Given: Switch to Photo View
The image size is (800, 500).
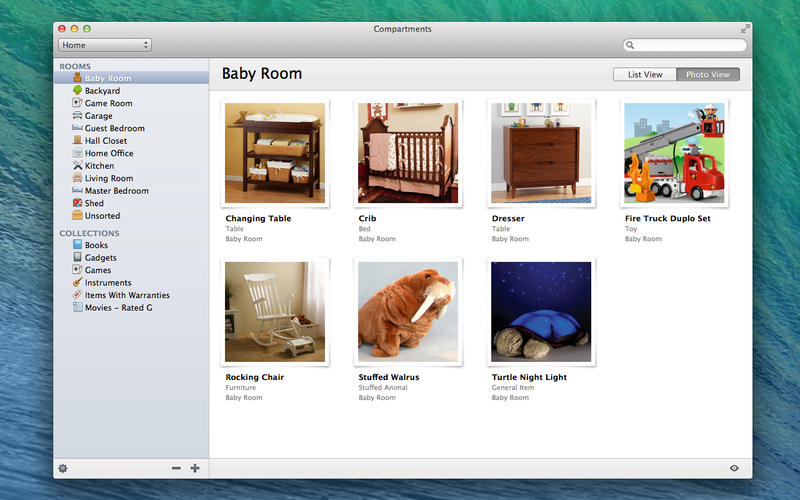Looking at the screenshot, I should click(x=708, y=74).
